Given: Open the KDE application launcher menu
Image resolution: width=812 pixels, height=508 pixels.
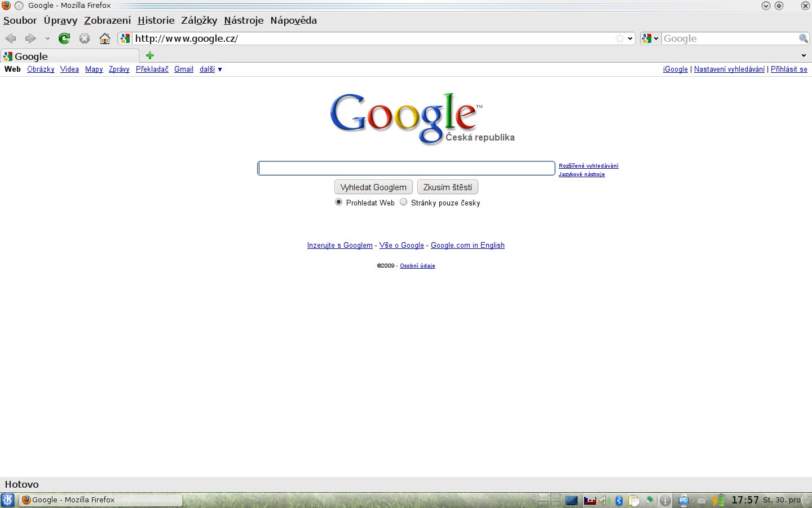Looking at the screenshot, I should point(8,500).
